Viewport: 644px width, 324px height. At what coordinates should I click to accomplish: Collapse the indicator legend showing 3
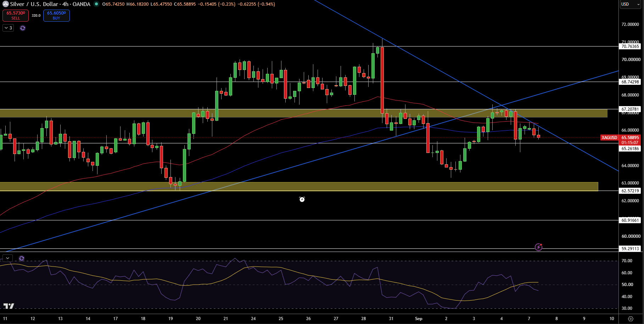tap(8, 28)
